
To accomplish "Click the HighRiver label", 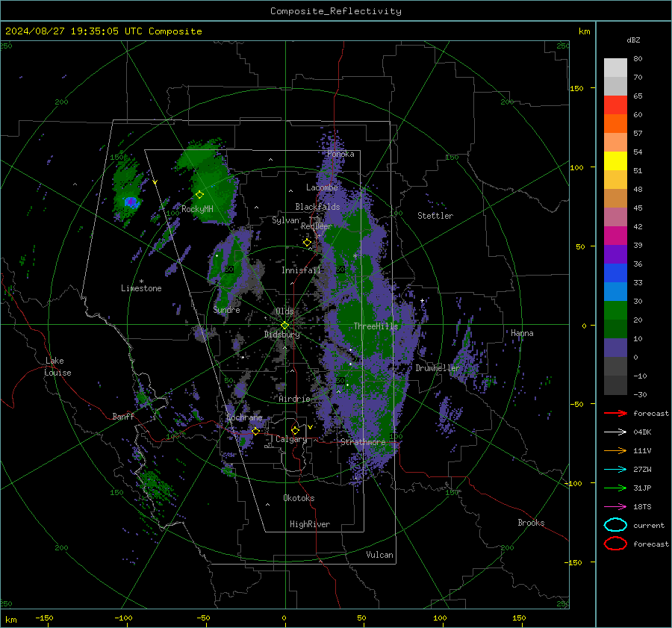I will pos(310,524).
